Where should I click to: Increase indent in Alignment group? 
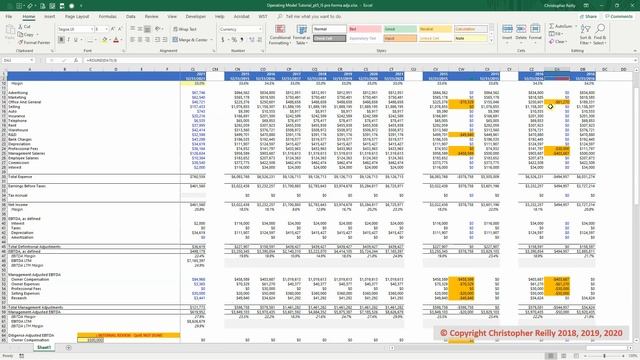point(165,40)
